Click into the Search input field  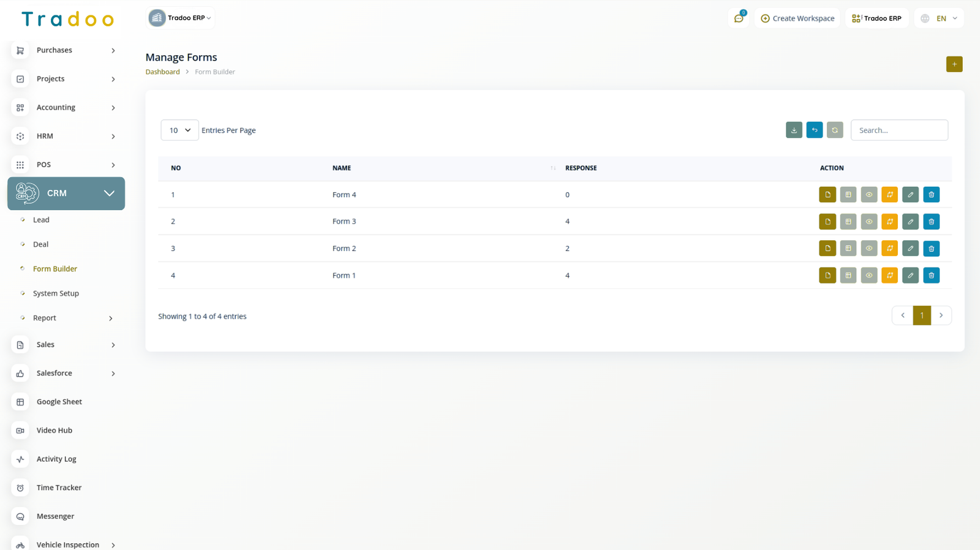[x=899, y=130]
